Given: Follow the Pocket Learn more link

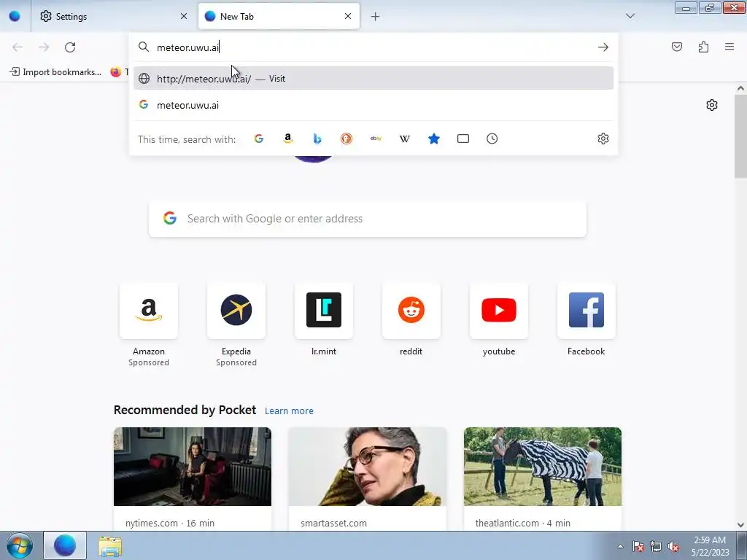Looking at the screenshot, I should point(289,411).
